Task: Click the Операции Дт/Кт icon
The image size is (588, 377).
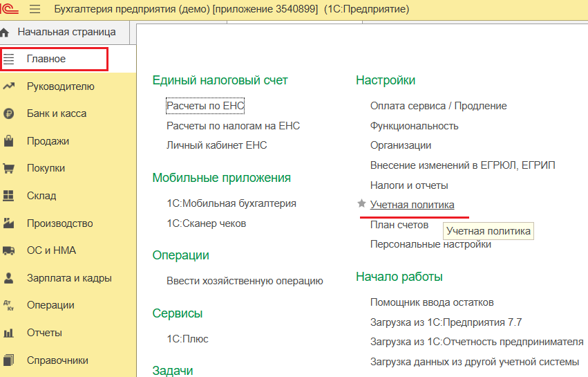Action: tap(8, 305)
